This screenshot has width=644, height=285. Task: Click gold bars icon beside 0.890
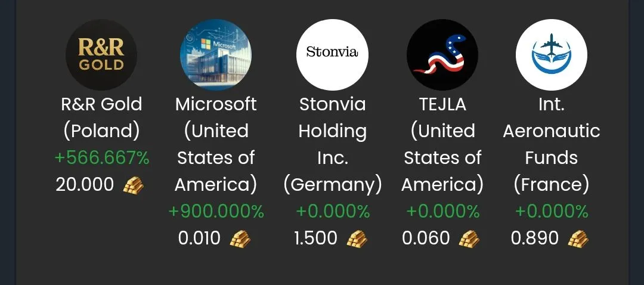[578, 238]
